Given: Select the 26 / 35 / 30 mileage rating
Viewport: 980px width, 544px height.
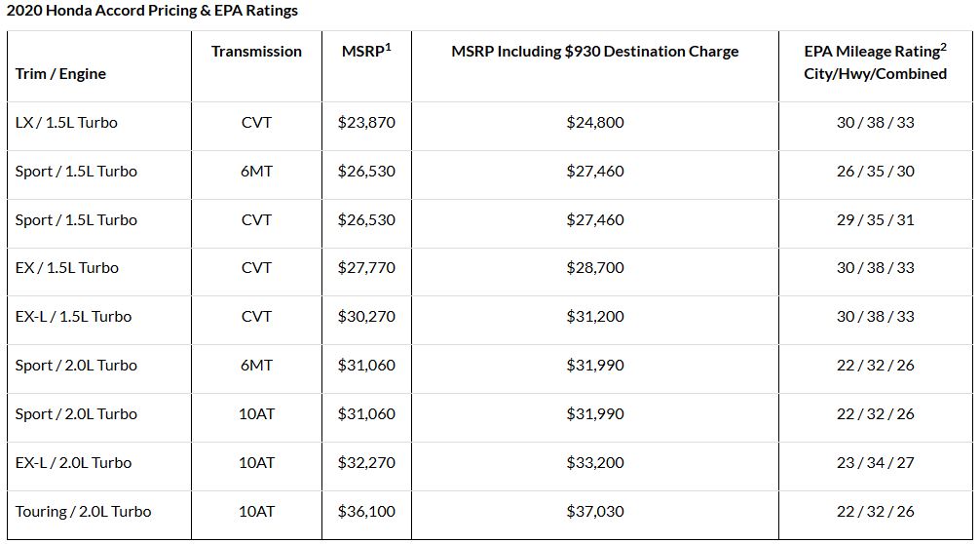Looking at the screenshot, I should 875,172.
